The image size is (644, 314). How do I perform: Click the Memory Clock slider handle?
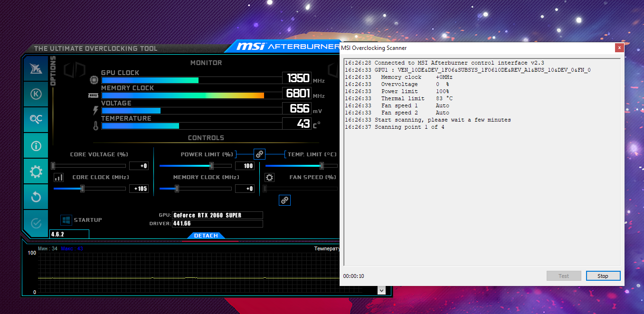pyautogui.click(x=177, y=189)
